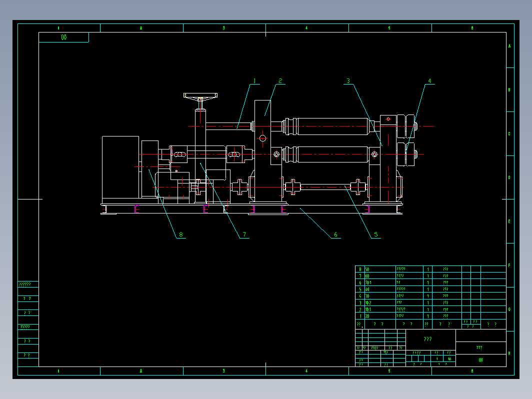Image resolution: width=532 pixels, height=399 pixels.
Task: Pick code "30" in parts list row 4
Action: click(x=367, y=296)
